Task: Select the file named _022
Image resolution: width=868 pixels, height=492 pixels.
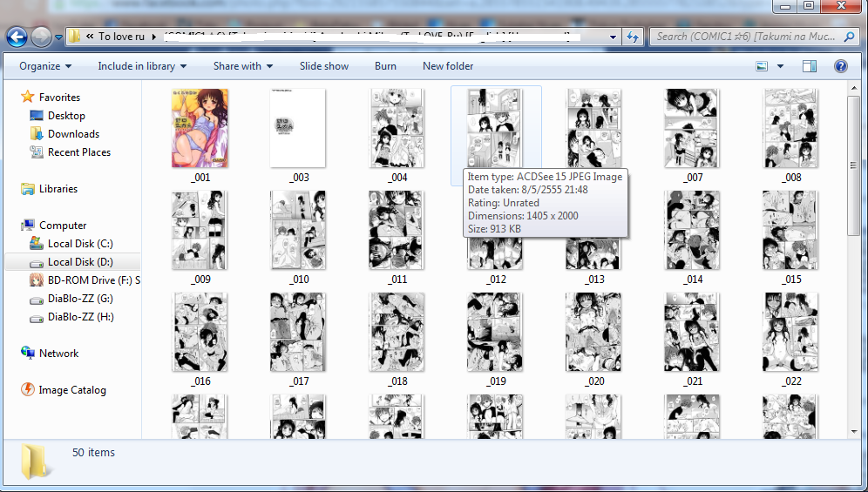Action: 790,340
